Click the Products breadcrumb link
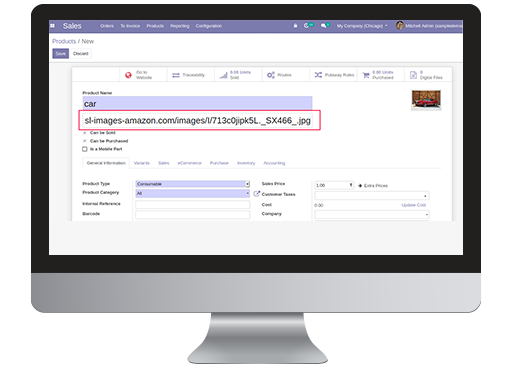Viewport: 512px width, 367px height. [64, 41]
